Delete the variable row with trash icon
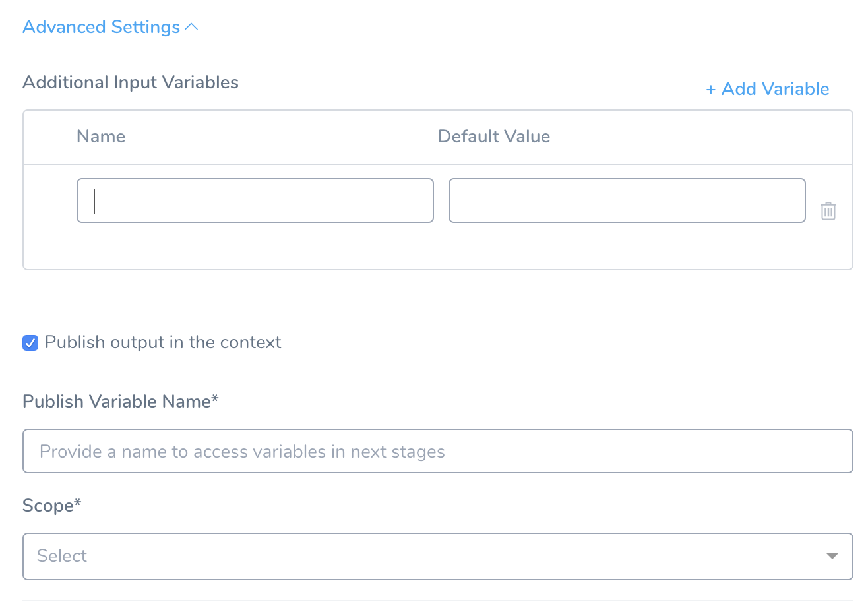868x604 pixels. click(x=828, y=211)
